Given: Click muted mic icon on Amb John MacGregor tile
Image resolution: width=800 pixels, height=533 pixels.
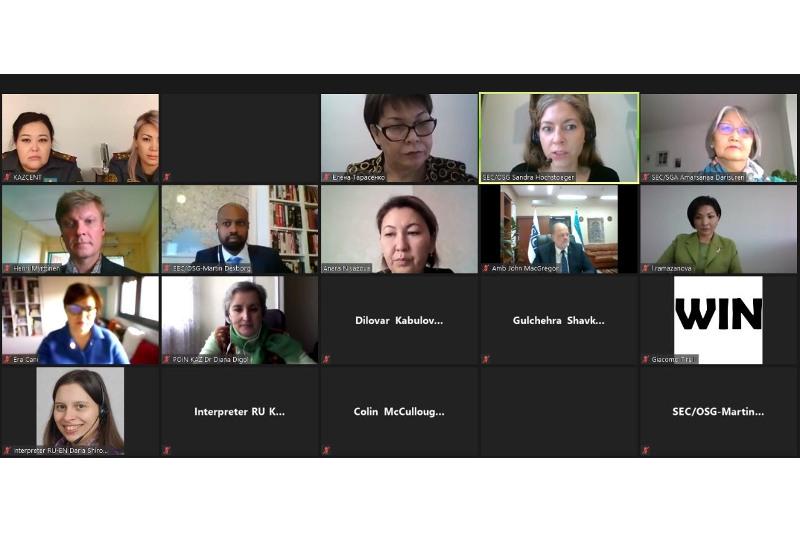Looking at the screenshot, I should pyautogui.click(x=486, y=268).
